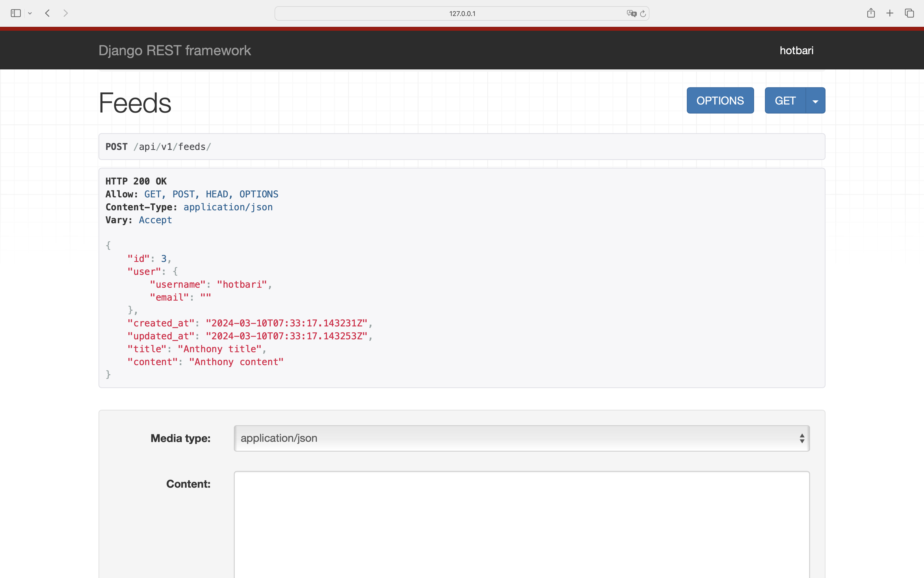
Task: Go back with the back arrow
Action: point(47,13)
